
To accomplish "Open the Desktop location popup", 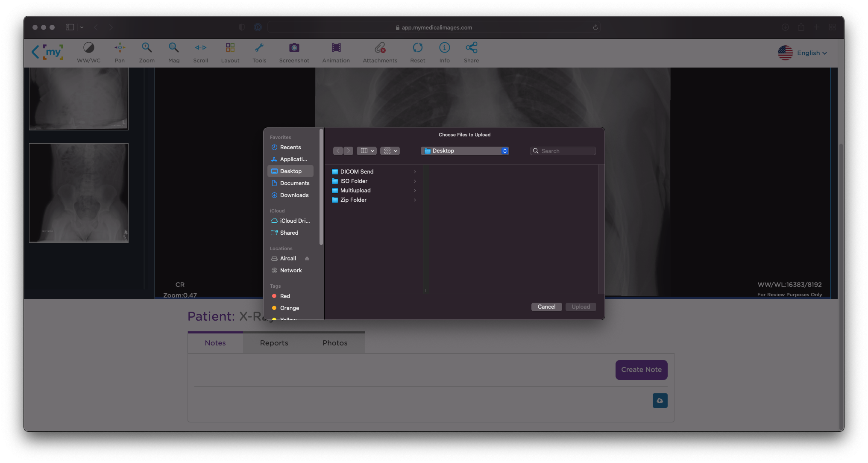I will 464,151.
